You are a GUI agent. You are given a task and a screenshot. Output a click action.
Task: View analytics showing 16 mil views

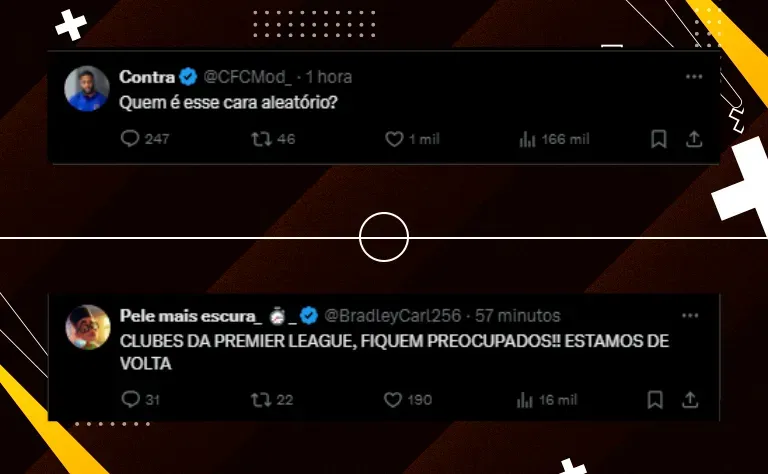(x=547, y=400)
